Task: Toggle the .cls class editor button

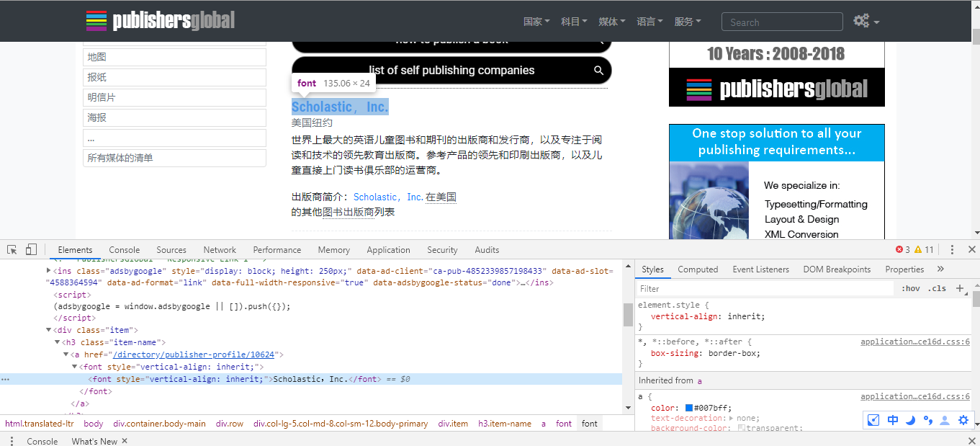Action: coord(938,288)
